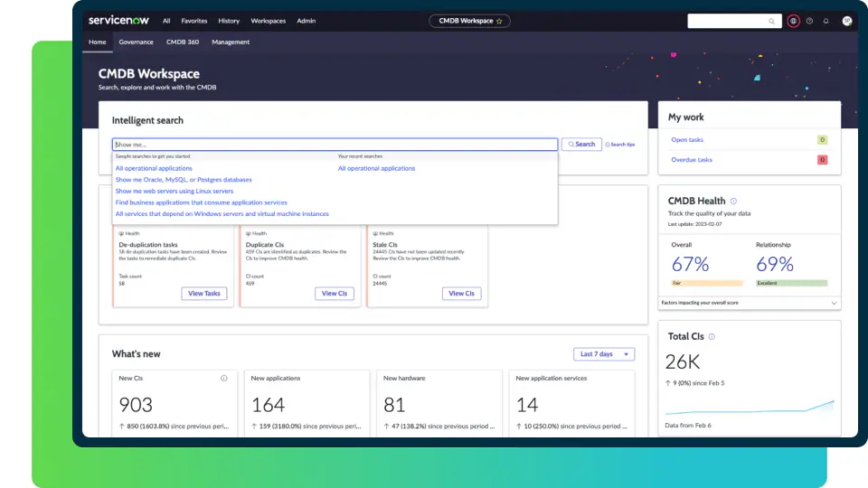868x488 pixels.
Task: Click the globe icon in top bar
Action: [x=793, y=21]
